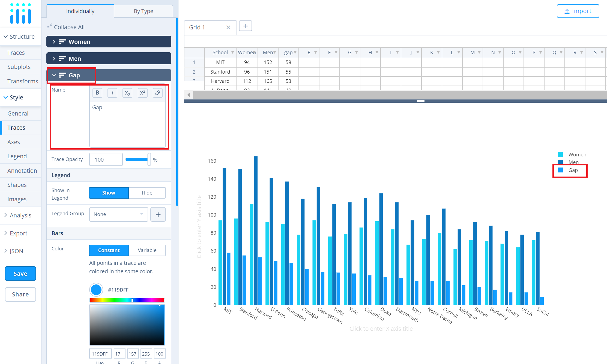The height and width of the screenshot is (364, 607).
Task: Click the upload icon on Import button
Action: (567, 11)
